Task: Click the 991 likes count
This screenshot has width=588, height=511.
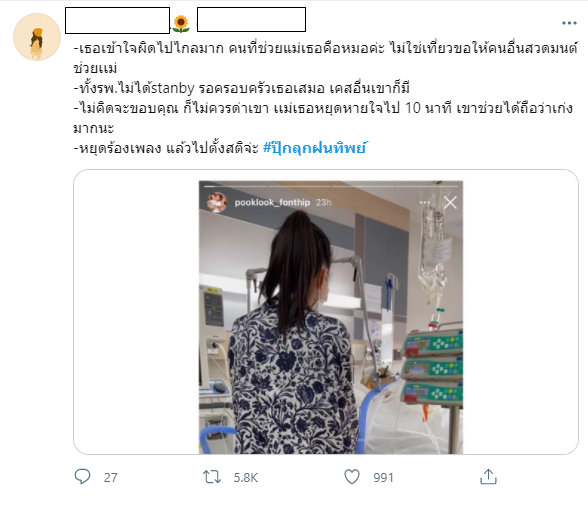Action: pyautogui.click(x=383, y=478)
